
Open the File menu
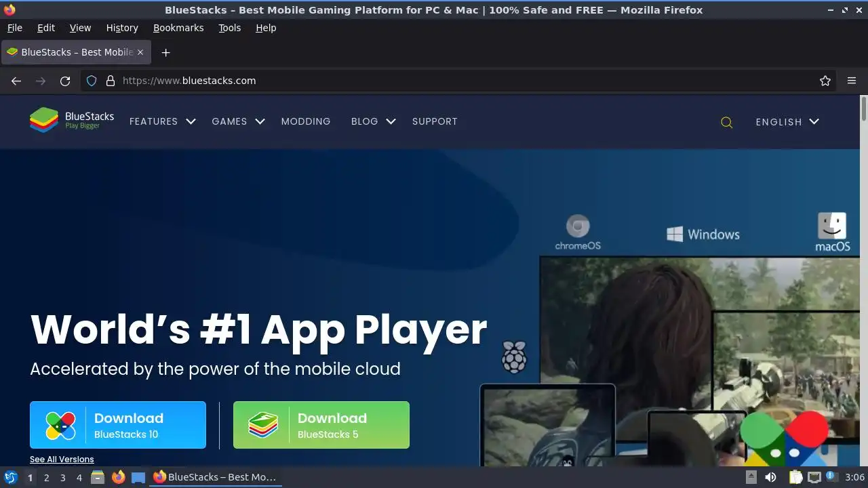click(14, 28)
